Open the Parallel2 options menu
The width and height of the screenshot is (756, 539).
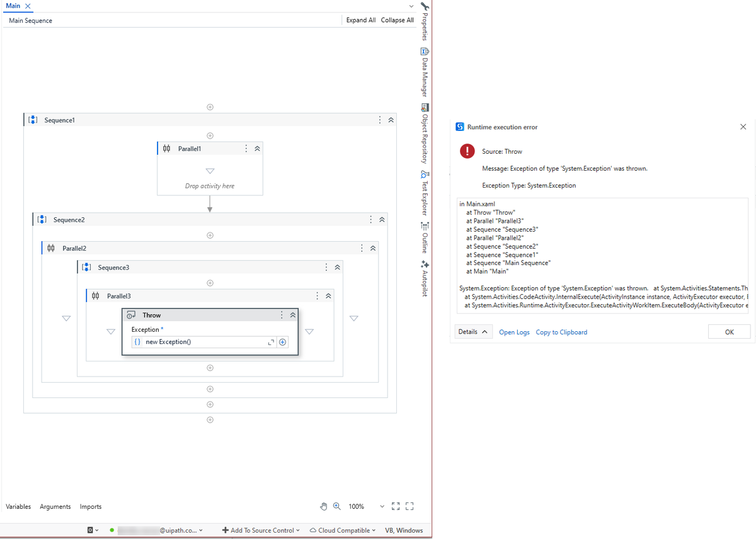pos(361,247)
